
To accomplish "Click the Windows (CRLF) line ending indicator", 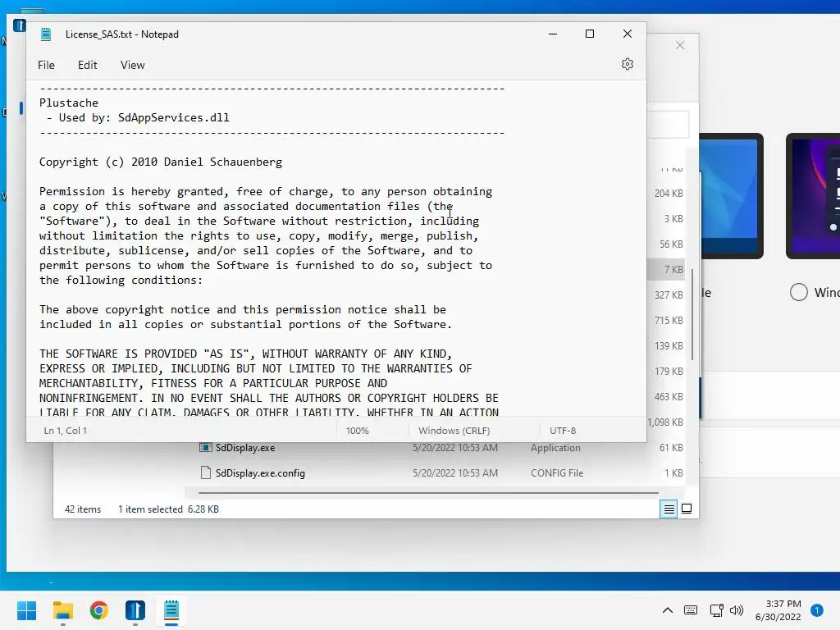I will [454, 431].
